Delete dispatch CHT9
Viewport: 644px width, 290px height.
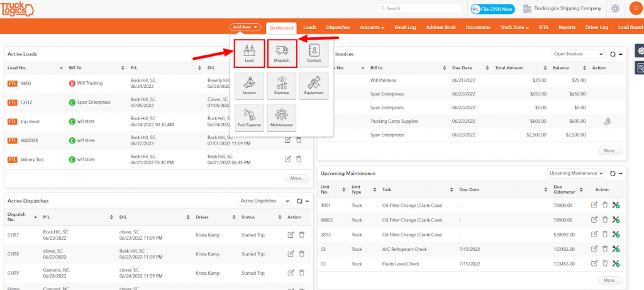[x=301, y=273]
